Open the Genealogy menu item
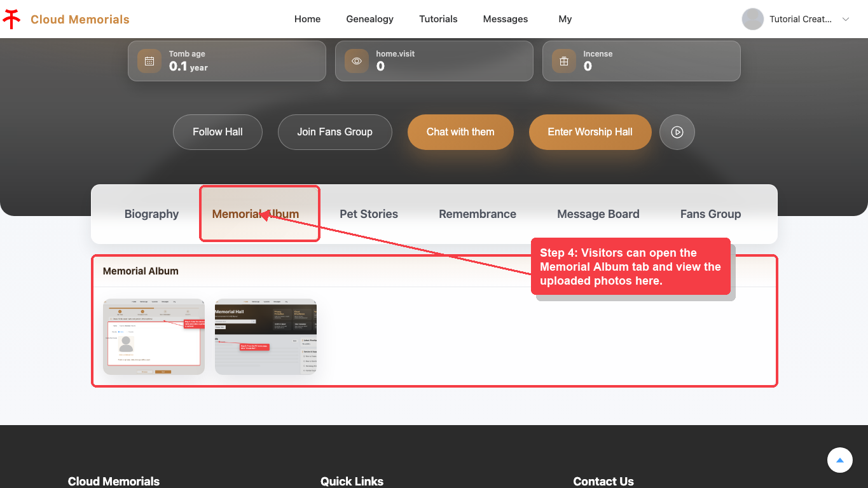 click(370, 19)
